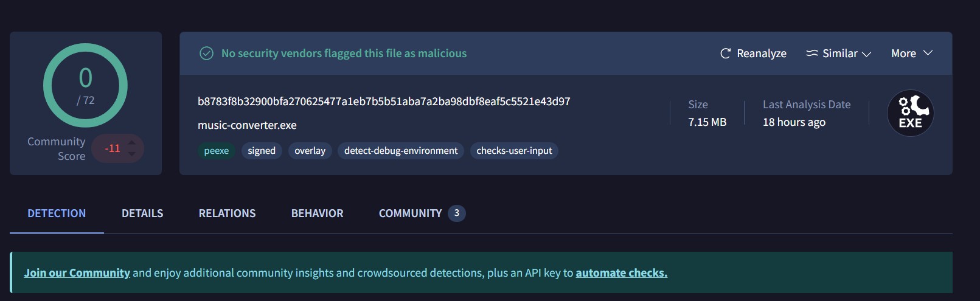This screenshot has width=980, height=301.
Task: Click the checks-user-input tag
Action: pyautogui.click(x=514, y=151)
